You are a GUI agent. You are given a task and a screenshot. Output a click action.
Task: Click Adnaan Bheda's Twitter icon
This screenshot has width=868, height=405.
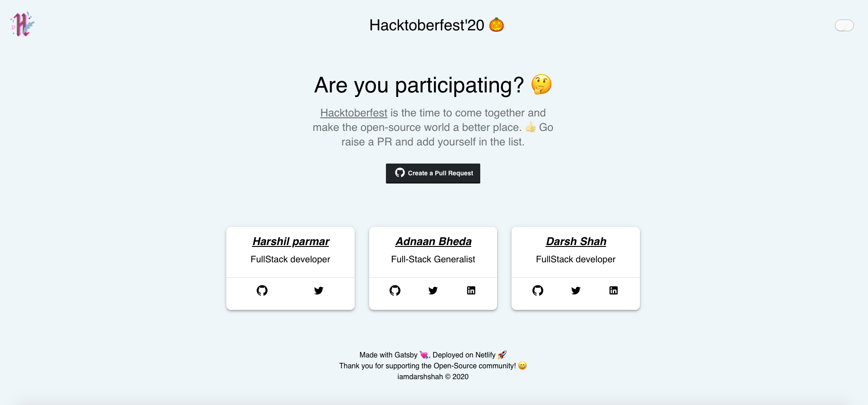[433, 290]
